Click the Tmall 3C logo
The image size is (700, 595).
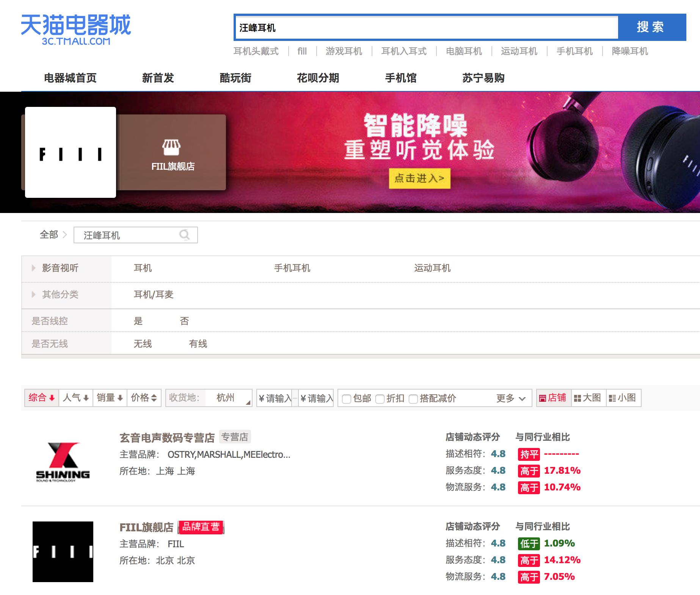(76, 30)
